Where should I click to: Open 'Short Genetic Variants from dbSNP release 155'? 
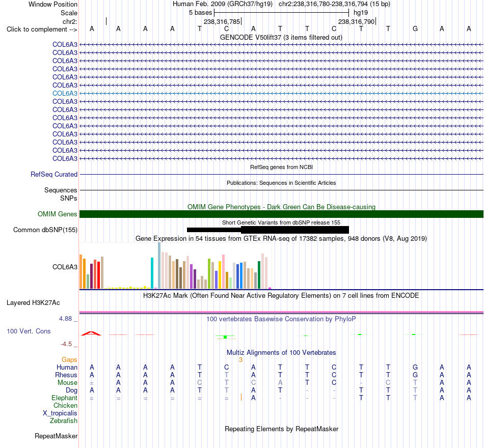coord(281,222)
